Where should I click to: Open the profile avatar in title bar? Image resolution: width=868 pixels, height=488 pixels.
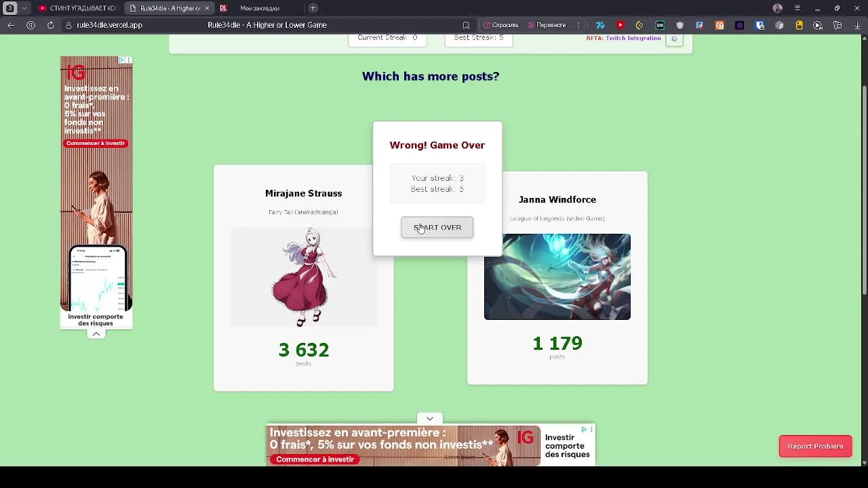click(x=778, y=8)
